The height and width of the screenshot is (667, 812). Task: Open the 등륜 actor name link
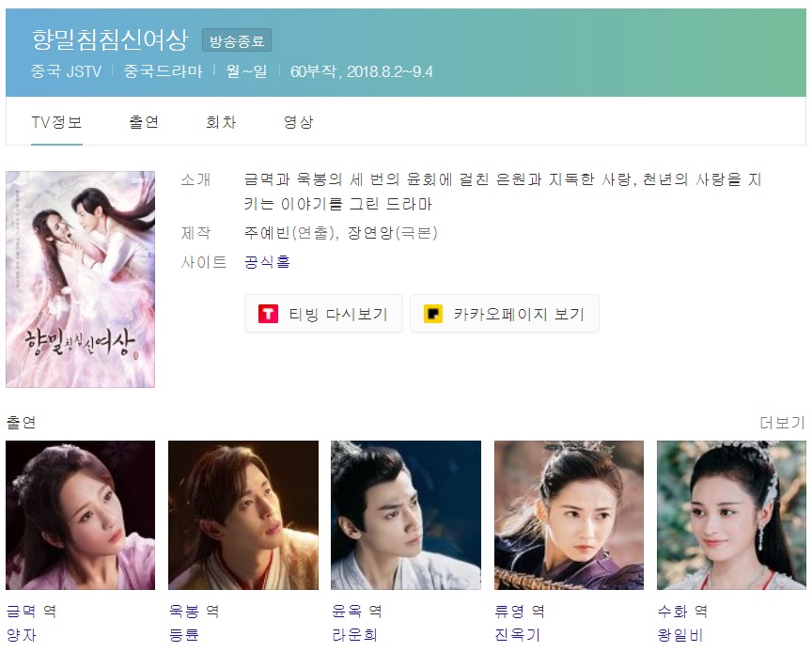(x=184, y=635)
